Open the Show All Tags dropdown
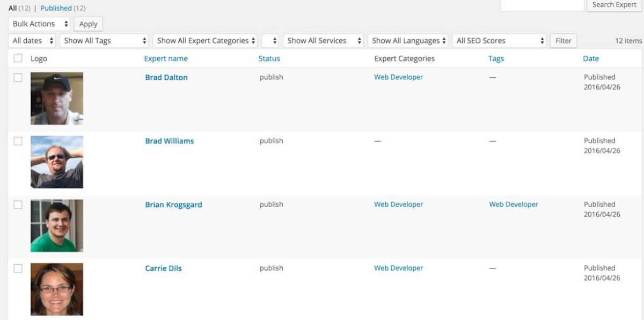Image resolution: width=644 pixels, height=320 pixels. [105, 40]
